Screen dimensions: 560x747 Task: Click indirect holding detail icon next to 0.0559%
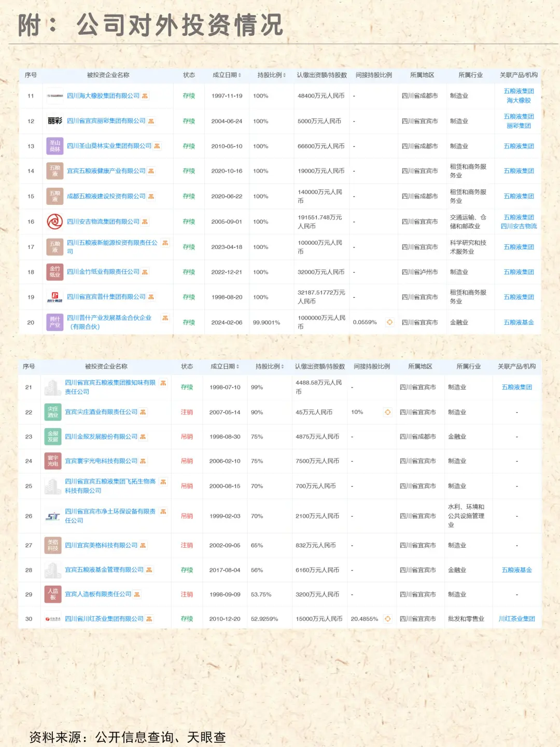click(x=389, y=322)
